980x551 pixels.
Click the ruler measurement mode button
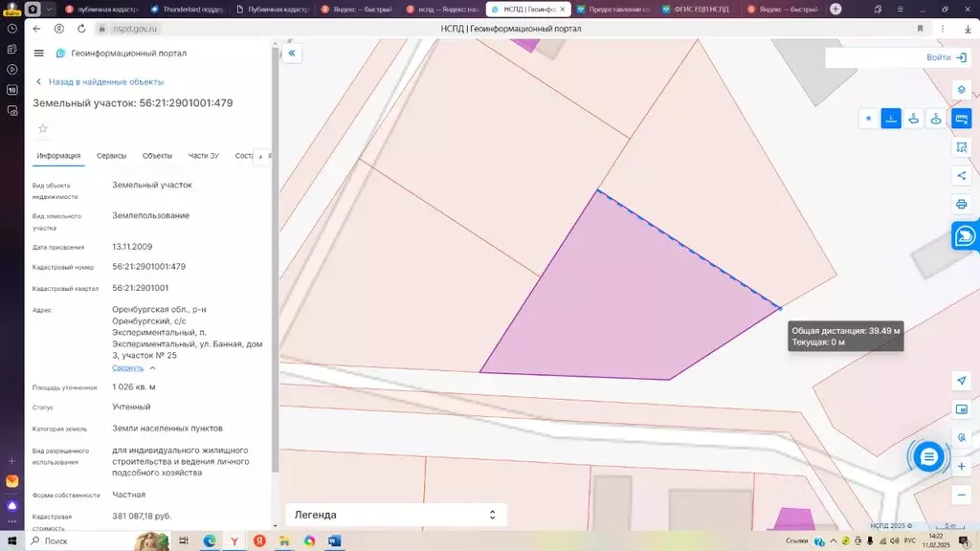(961, 118)
